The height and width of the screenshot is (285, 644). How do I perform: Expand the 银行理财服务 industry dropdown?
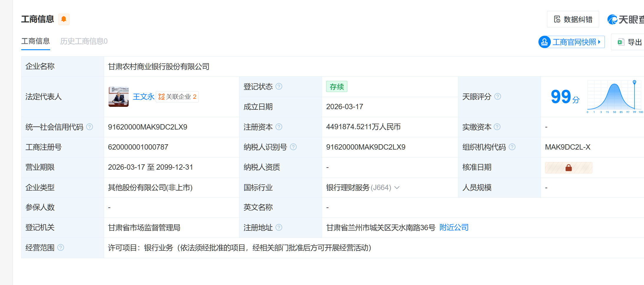tap(397, 188)
